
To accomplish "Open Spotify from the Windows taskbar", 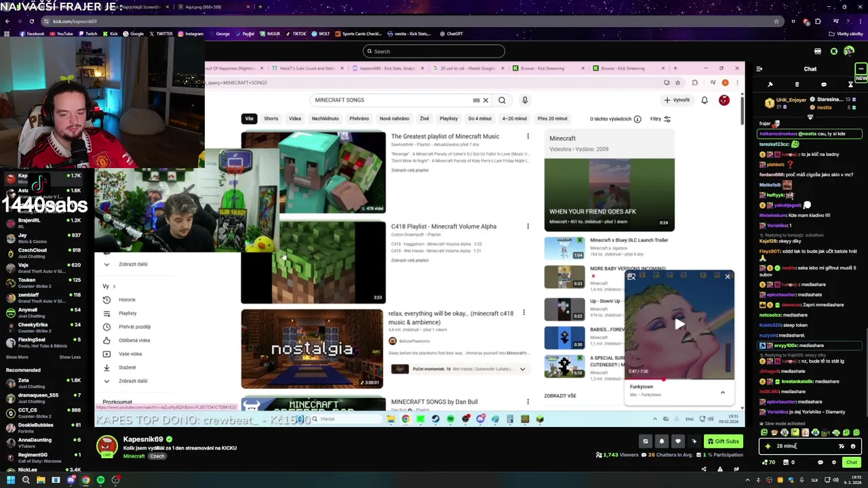I will (100, 480).
